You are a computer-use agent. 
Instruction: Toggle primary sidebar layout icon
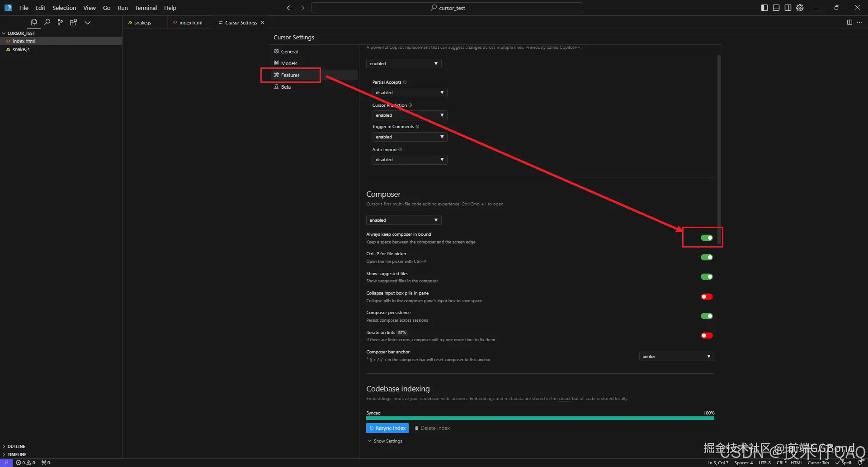(764, 8)
